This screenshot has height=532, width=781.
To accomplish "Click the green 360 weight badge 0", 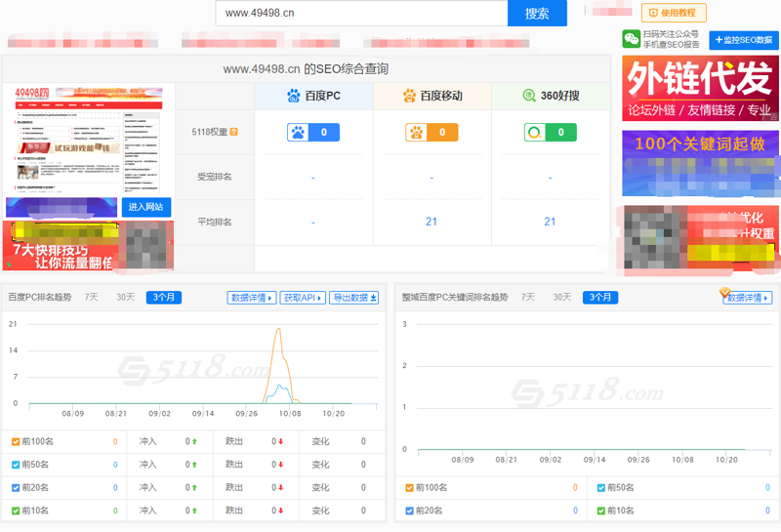I will pyautogui.click(x=551, y=133).
